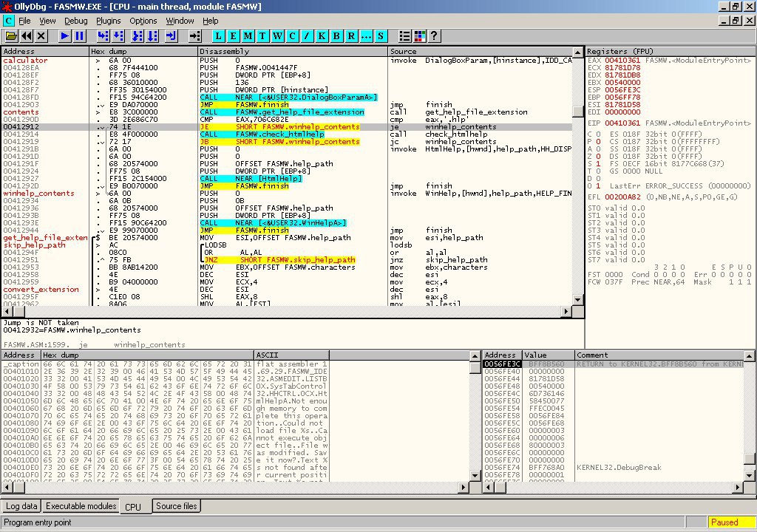This screenshot has width=757, height=532.
Task: Show Executable modules (E) window
Action: tap(234, 35)
